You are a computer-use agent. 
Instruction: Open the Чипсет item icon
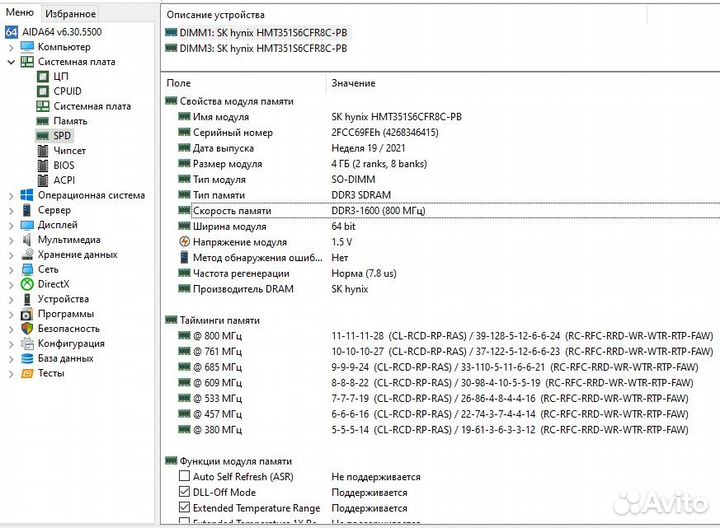[x=43, y=150]
